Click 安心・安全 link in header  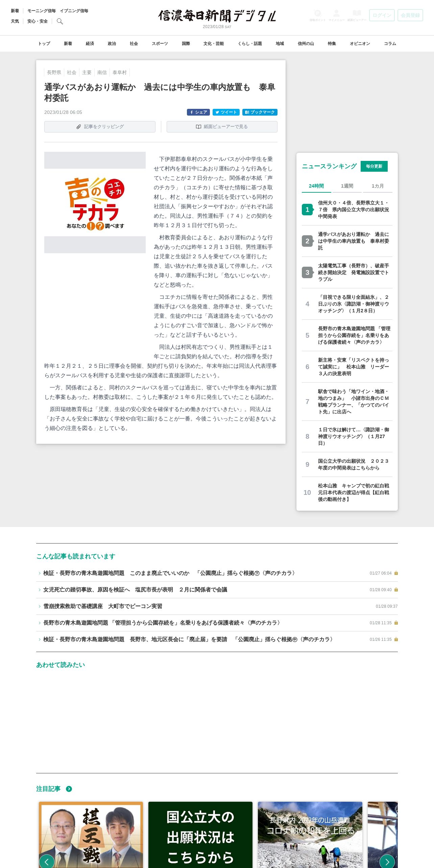tap(38, 21)
